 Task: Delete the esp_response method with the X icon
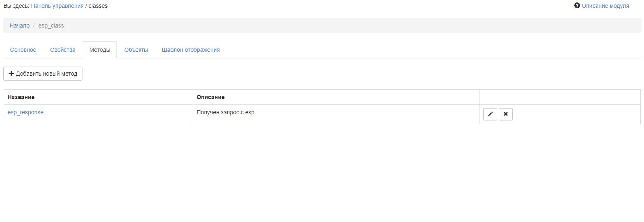[x=505, y=114]
